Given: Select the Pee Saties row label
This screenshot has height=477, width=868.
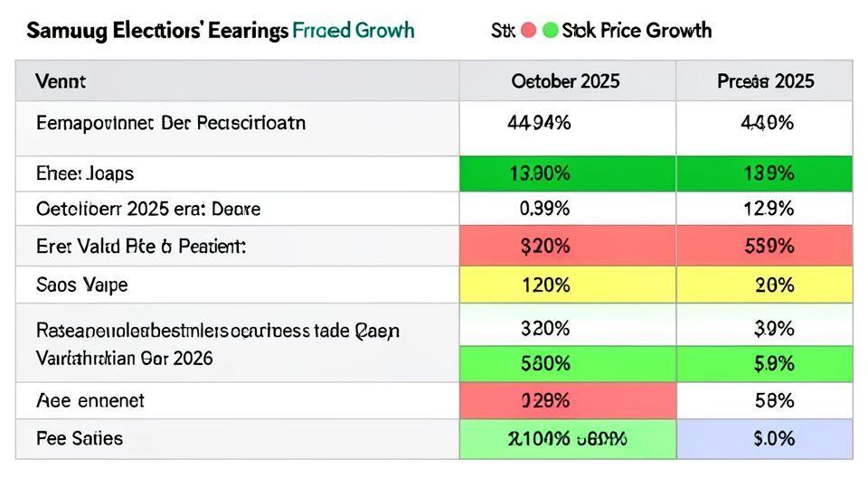Looking at the screenshot, I should pos(80,439).
